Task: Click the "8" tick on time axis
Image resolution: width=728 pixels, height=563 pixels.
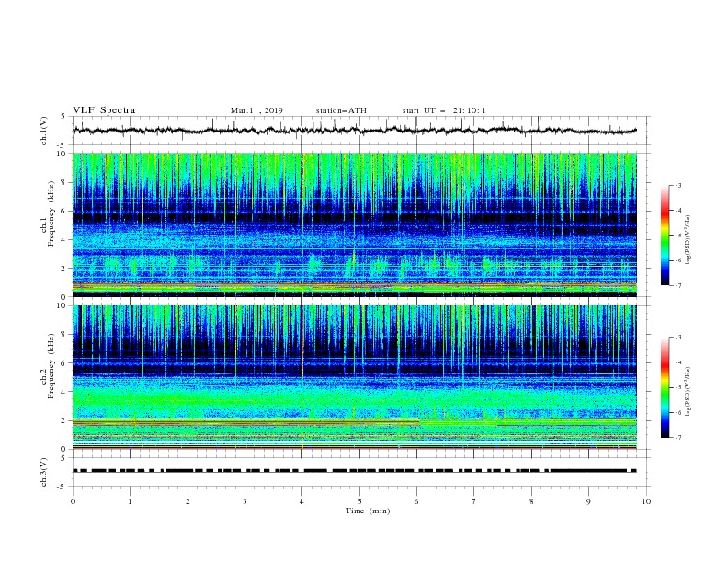Action: [x=531, y=501]
